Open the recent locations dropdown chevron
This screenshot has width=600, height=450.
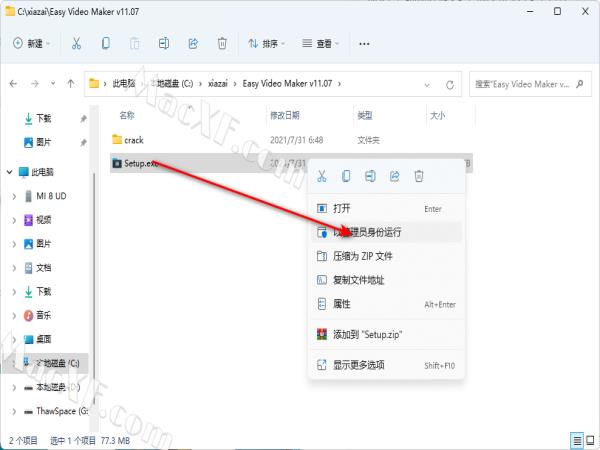tap(53, 83)
